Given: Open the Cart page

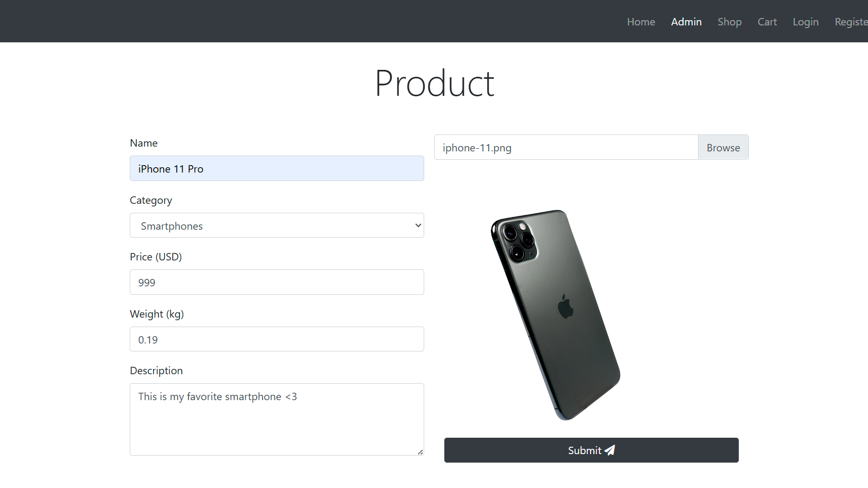Looking at the screenshot, I should [x=767, y=22].
